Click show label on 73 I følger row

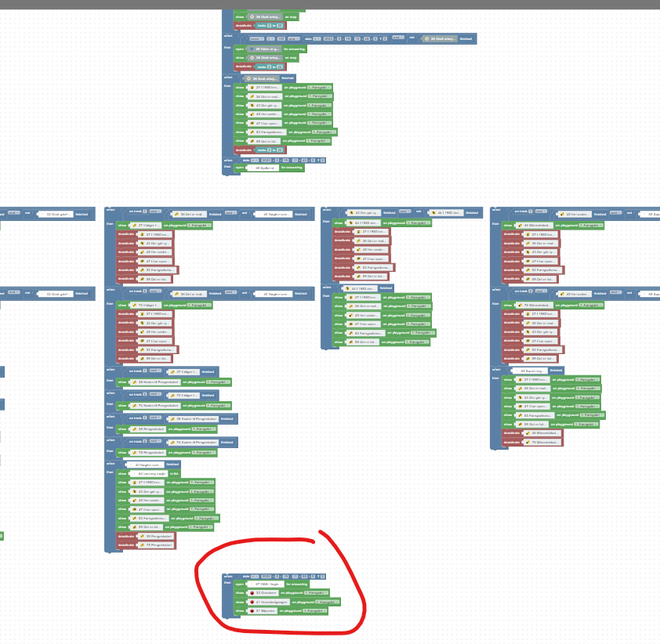coord(122,305)
